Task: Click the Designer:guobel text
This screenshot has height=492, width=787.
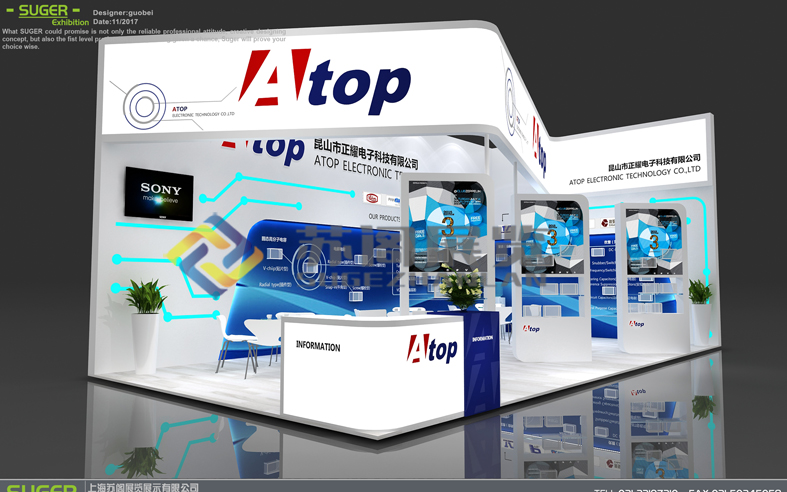Action: point(123,13)
